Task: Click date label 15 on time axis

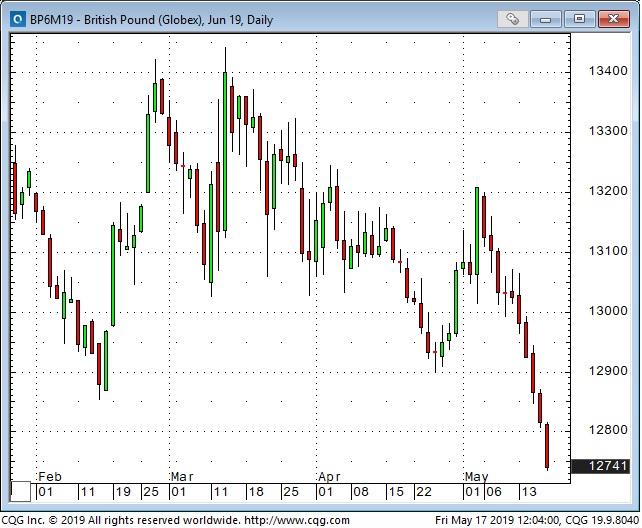Action: [x=396, y=492]
